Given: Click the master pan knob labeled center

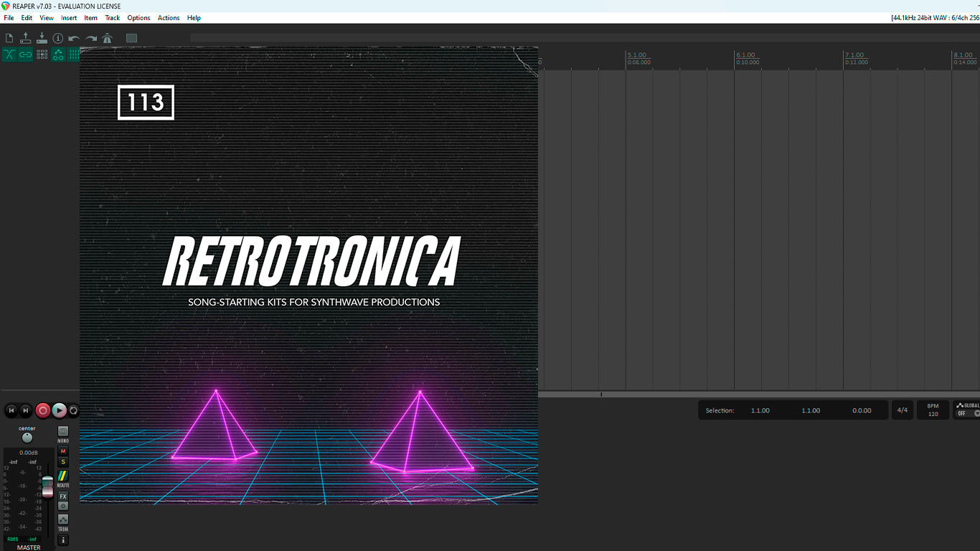Looking at the screenshot, I should click(x=27, y=438).
